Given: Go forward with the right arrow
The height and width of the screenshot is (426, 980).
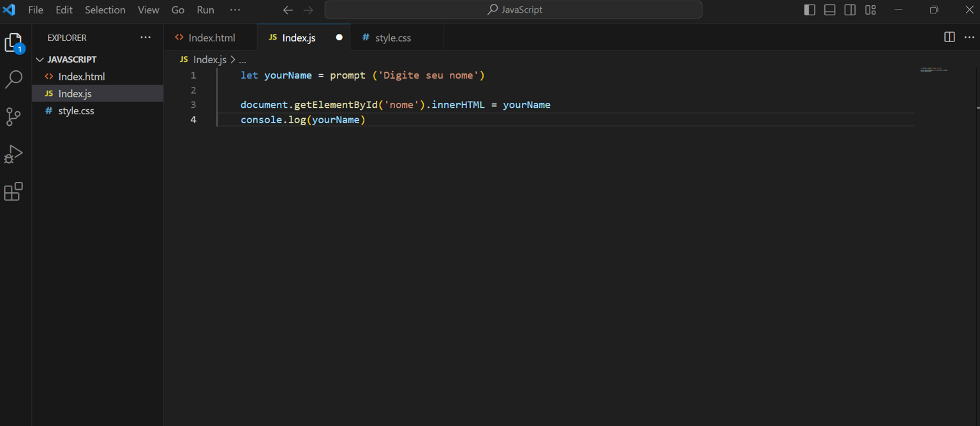Looking at the screenshot, I should (308, 10).
